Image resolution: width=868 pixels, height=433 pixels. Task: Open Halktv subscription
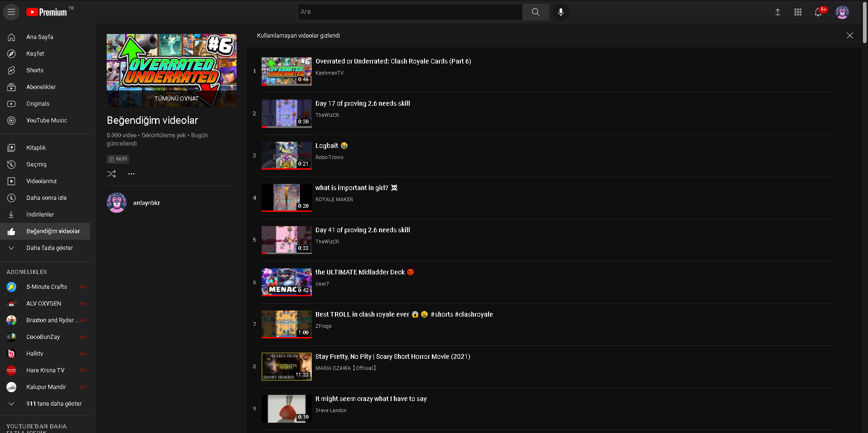click(45, 354)
